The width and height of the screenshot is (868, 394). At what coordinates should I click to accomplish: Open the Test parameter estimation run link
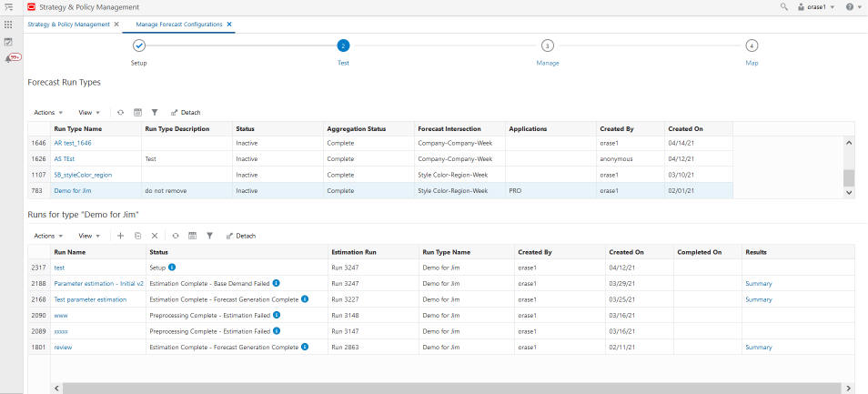(x=90, y=299)
